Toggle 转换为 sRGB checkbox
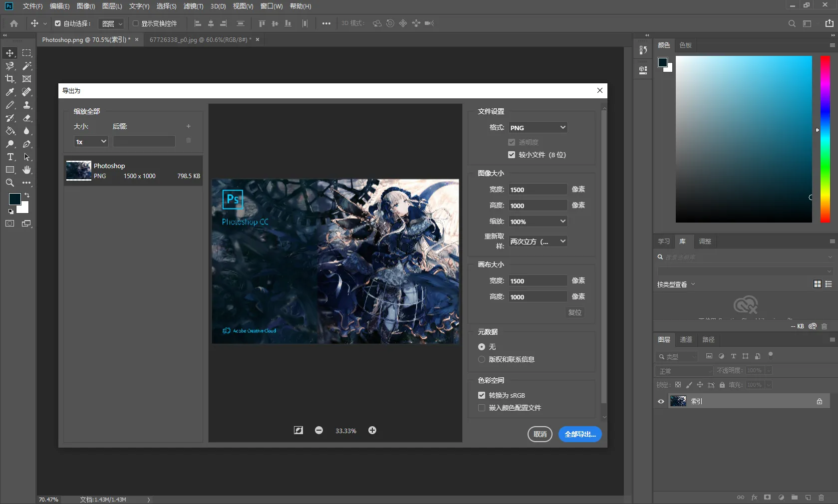This screenshot has height=504, width=838. (482, 395)
